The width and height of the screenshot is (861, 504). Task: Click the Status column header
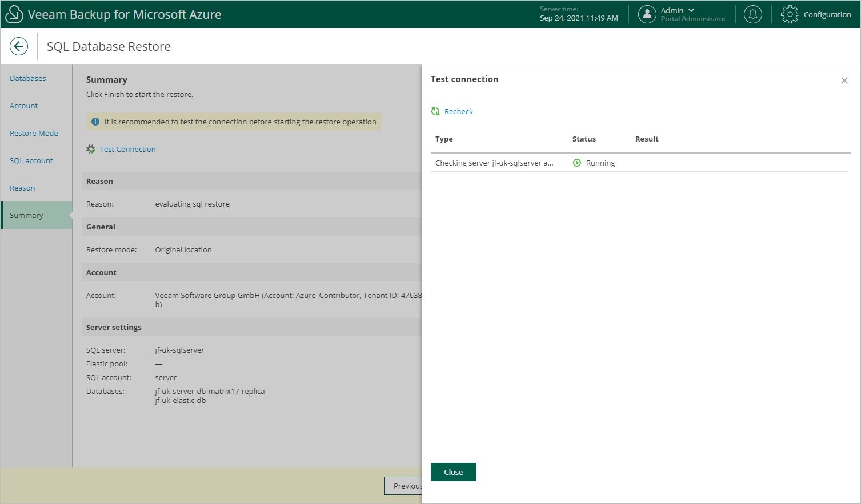pyautogui.click(x=584, y=139)
